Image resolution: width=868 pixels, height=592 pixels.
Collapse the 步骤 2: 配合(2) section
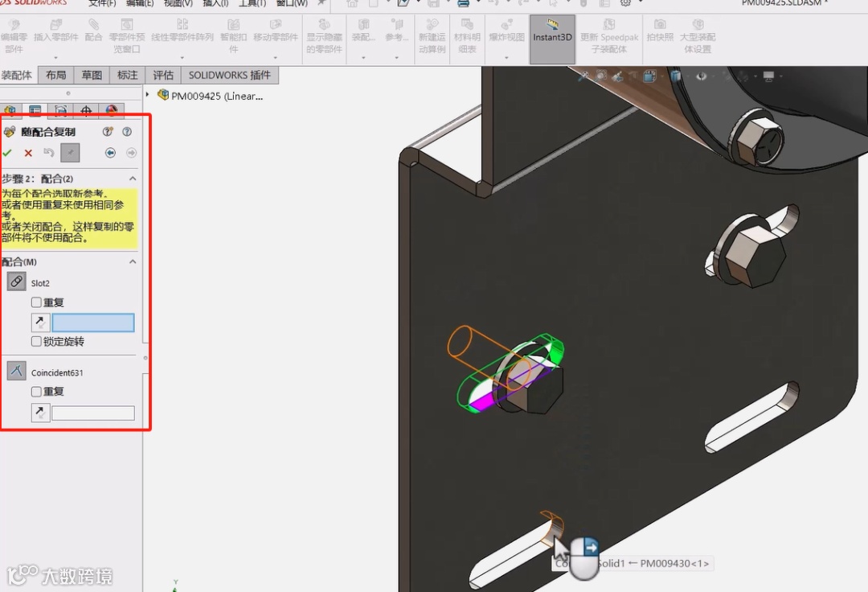tap(133, 179)
